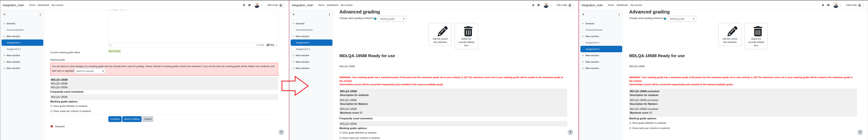The width and height of the screenshot is (868, 140).
Task: Expand user menu chevron on Assignment 1 advanced grading page
Action: tap(551, 5)
